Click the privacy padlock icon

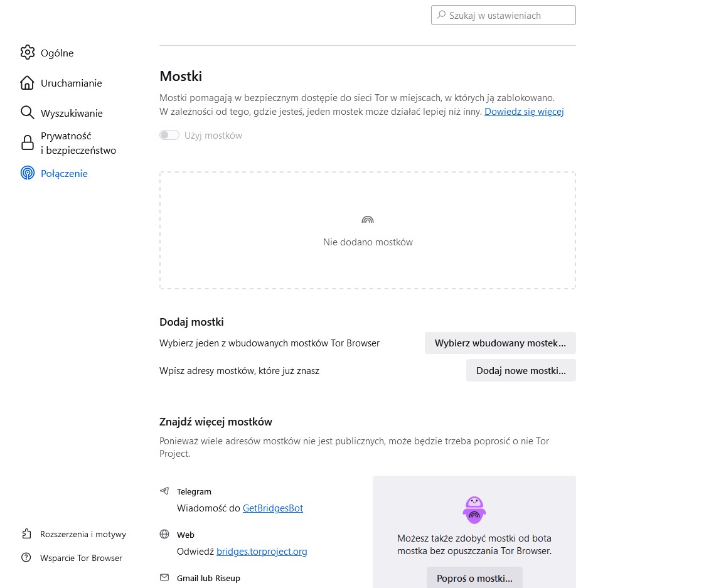27,143
